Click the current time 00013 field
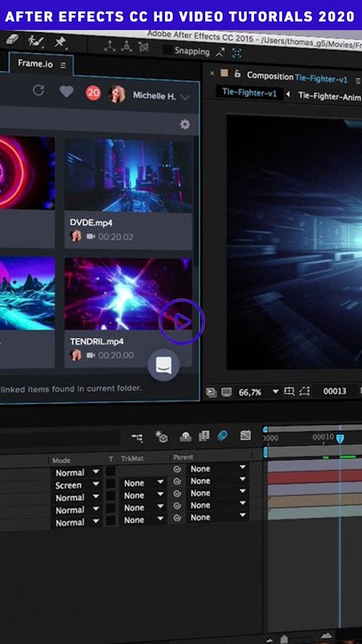This screenshot has height=644, width=362. tap(335, 391)
